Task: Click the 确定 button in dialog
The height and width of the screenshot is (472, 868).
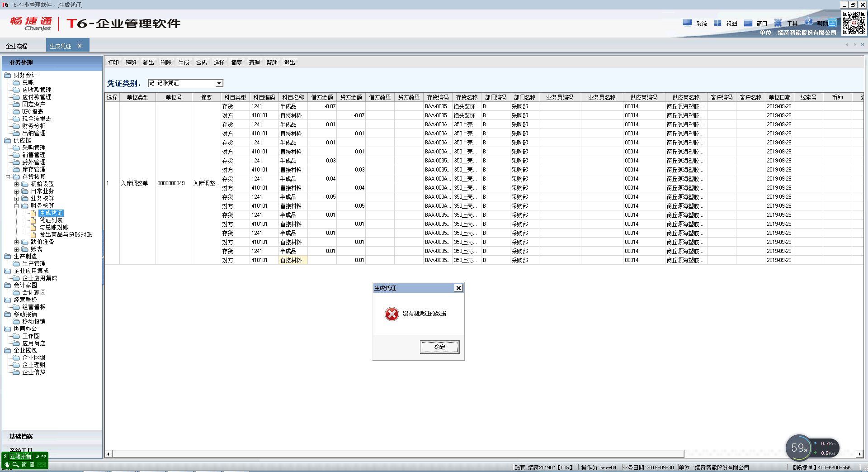Action: coord(439,347)
